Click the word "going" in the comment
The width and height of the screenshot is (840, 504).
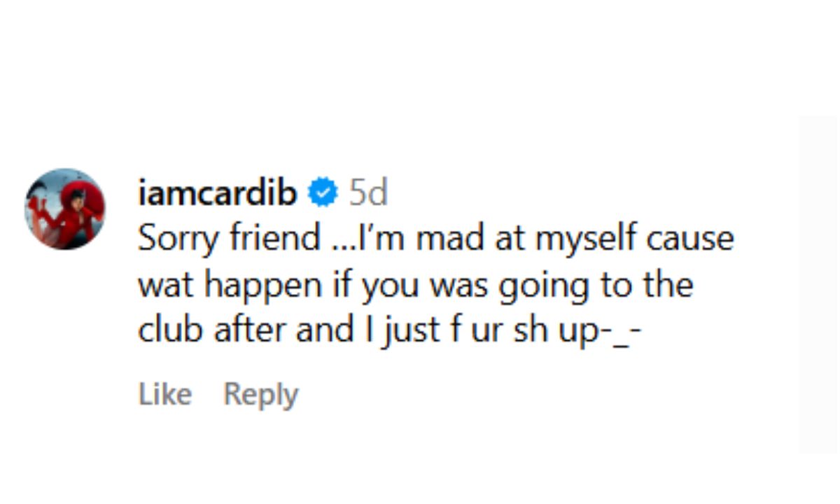[542, 286]
